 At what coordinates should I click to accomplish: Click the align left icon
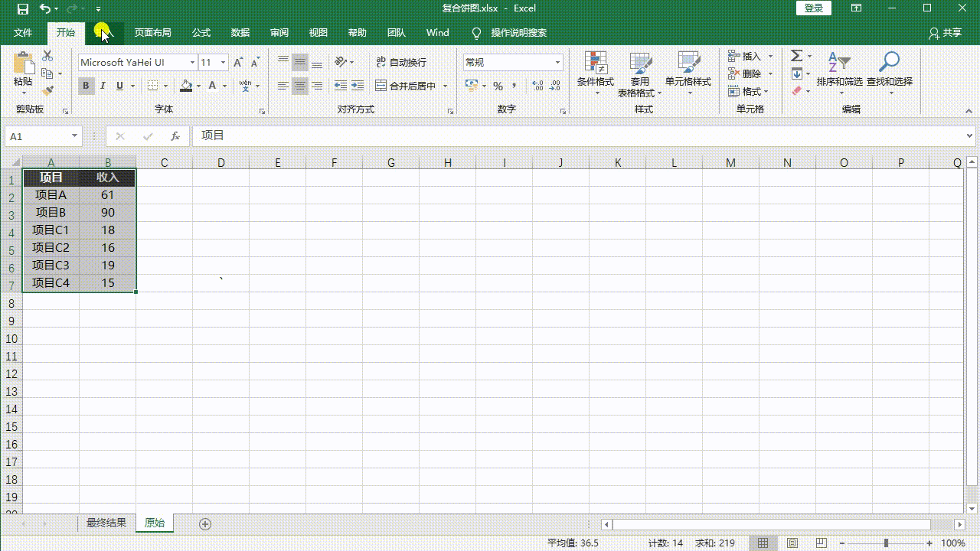click(283, 86)
